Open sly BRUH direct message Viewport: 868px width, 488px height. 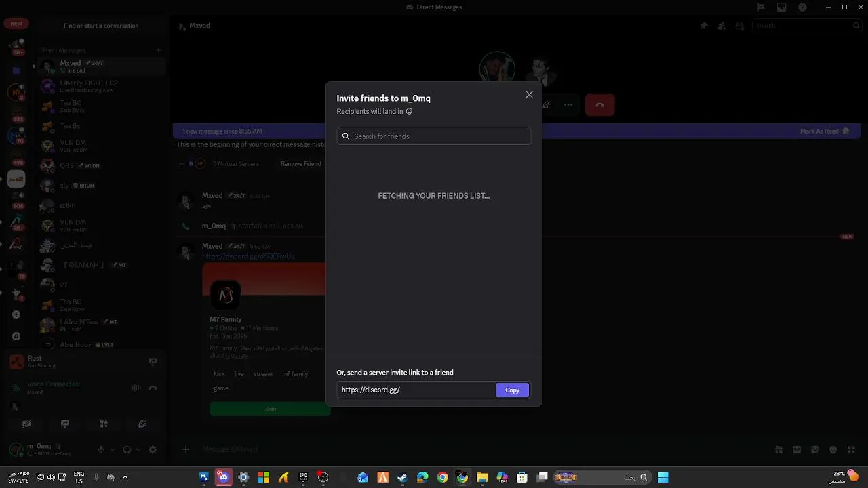tap(102, 185)
